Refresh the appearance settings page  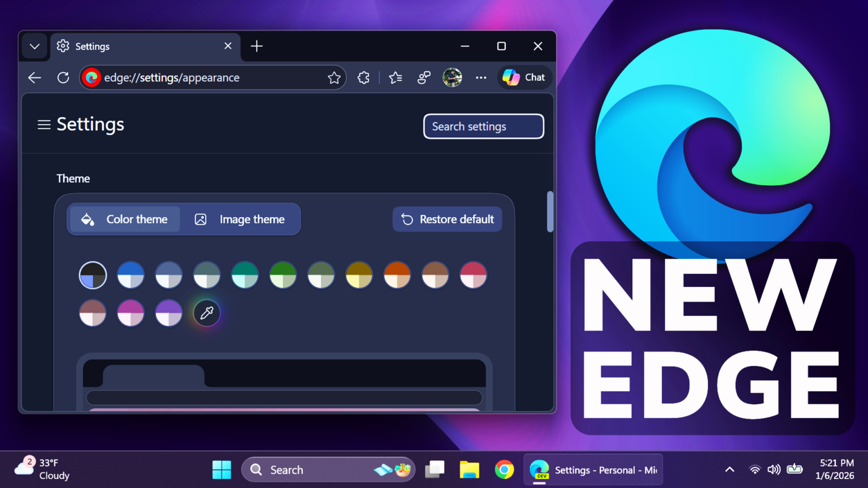63,77
